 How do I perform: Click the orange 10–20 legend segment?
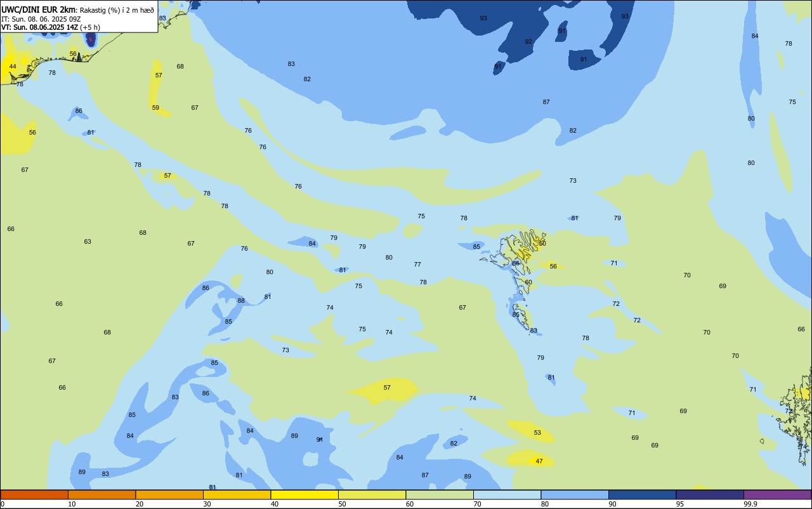point(101,494)
